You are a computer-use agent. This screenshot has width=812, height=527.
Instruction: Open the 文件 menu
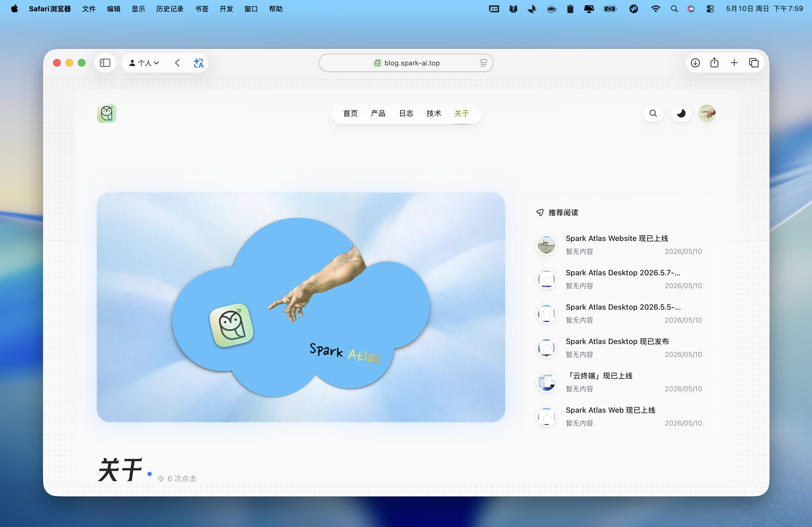coord(89,9)
